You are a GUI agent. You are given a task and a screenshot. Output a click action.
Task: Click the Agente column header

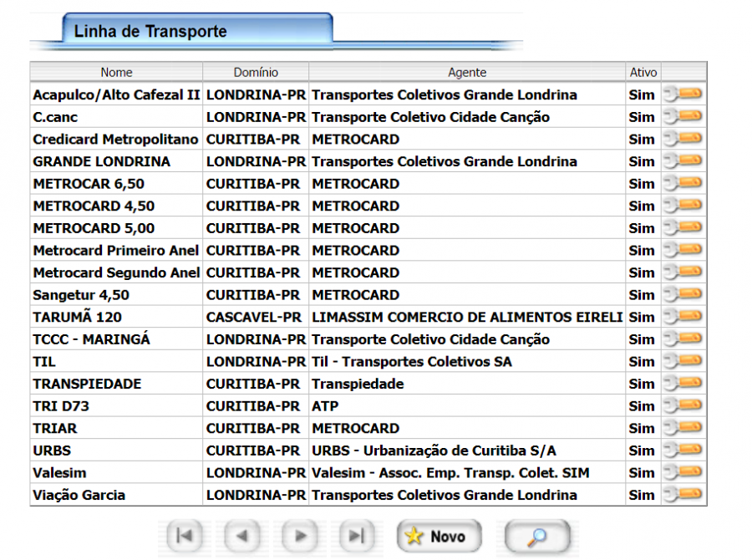point(467,73)
